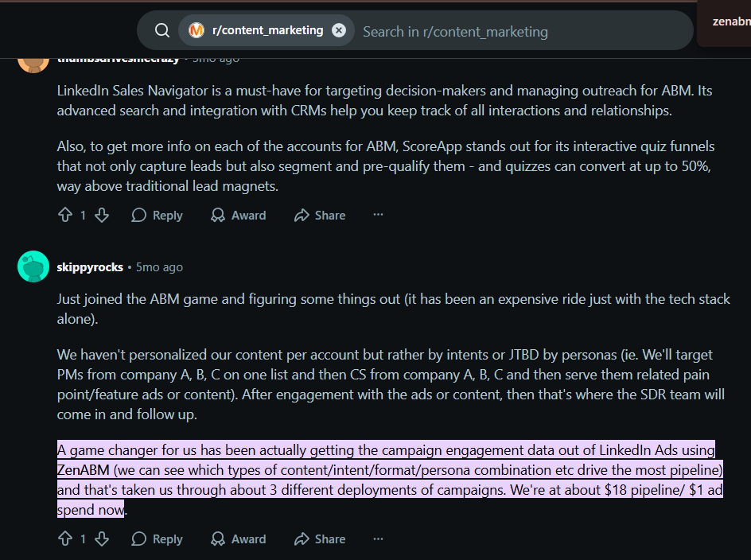Click the 5mo ago timestamp on skippyrocks comment

[159, 267]
